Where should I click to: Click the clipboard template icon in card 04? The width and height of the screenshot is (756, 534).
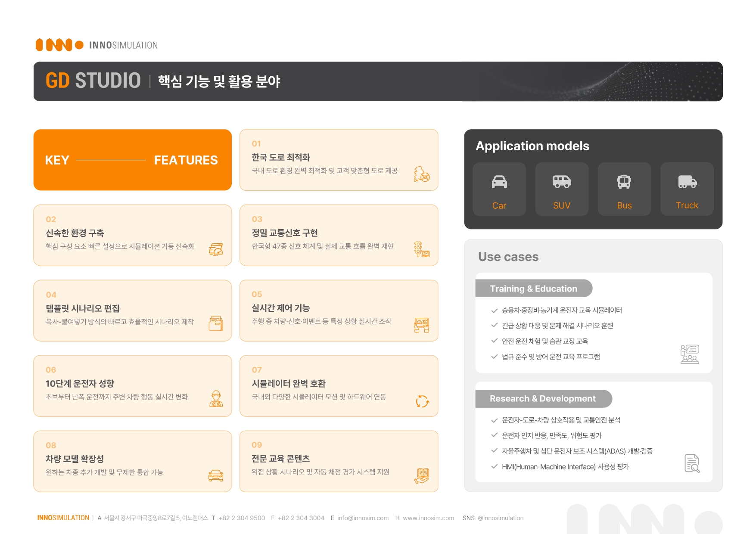click(216, 323)
